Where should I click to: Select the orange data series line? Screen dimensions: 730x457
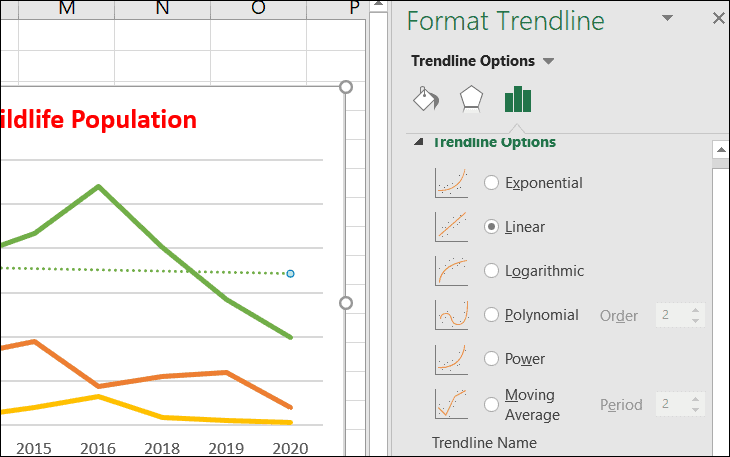pyautogui.click(x=163, y=376)
